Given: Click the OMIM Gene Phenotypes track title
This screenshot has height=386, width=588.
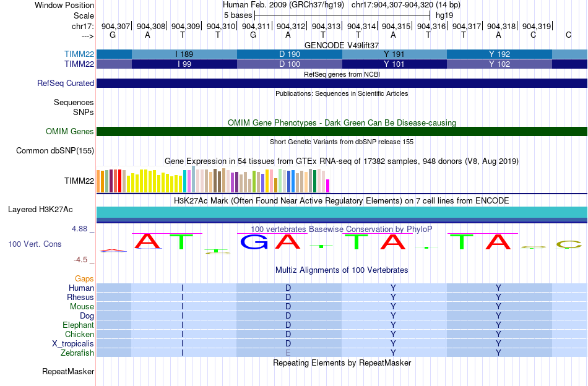Looking at the screenshot, I should 342,122.
